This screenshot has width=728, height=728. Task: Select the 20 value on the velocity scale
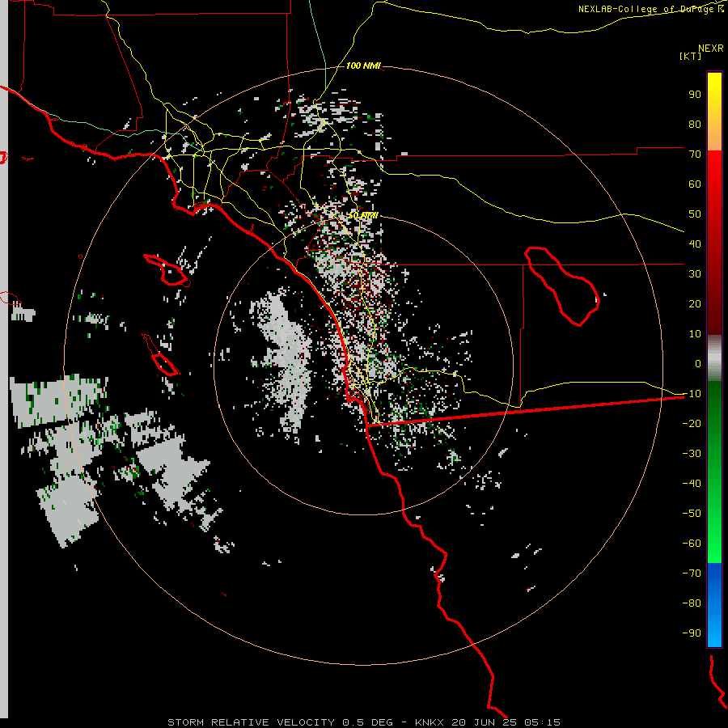tap(695, 303)
